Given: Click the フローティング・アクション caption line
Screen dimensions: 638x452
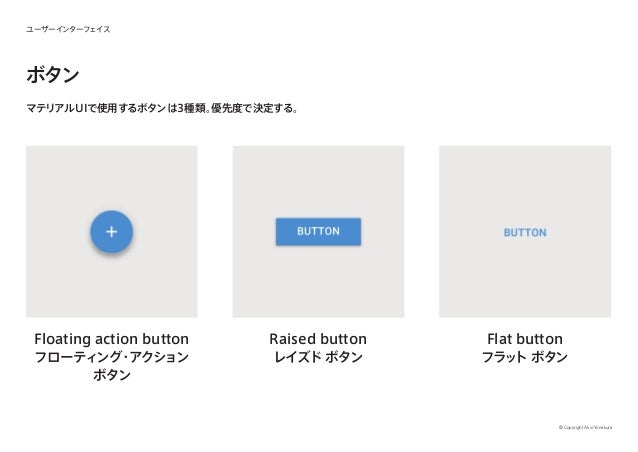Looking at the screenshot, I should [x=111, y=357].
